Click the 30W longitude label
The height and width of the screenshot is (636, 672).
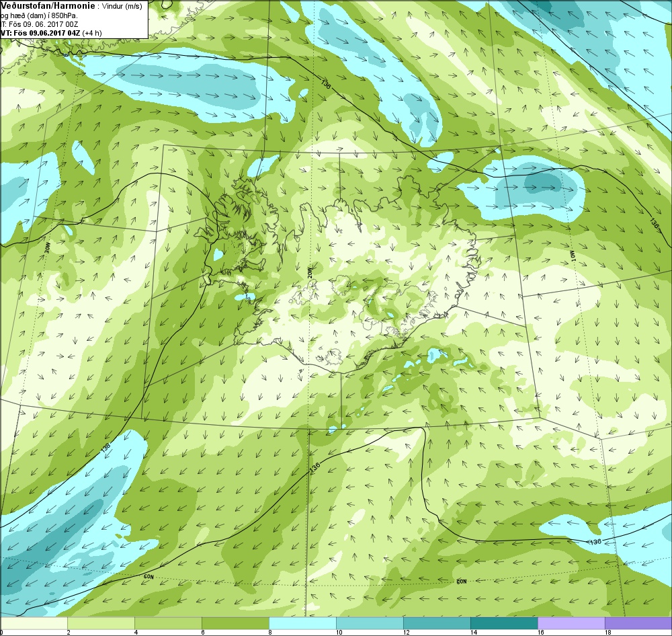click(48, 247)
